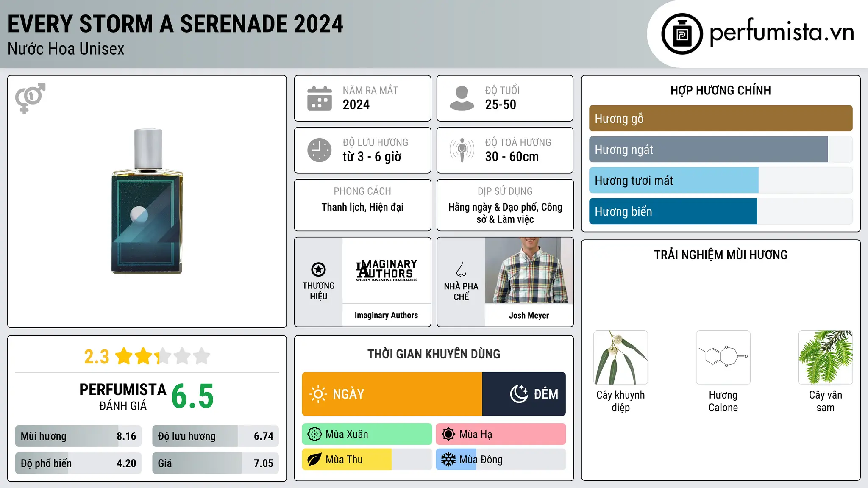868x488 pixels.
Task: Click the Hương gỗ accord bar
Action: pyautogui.click(x=721, y=119)
